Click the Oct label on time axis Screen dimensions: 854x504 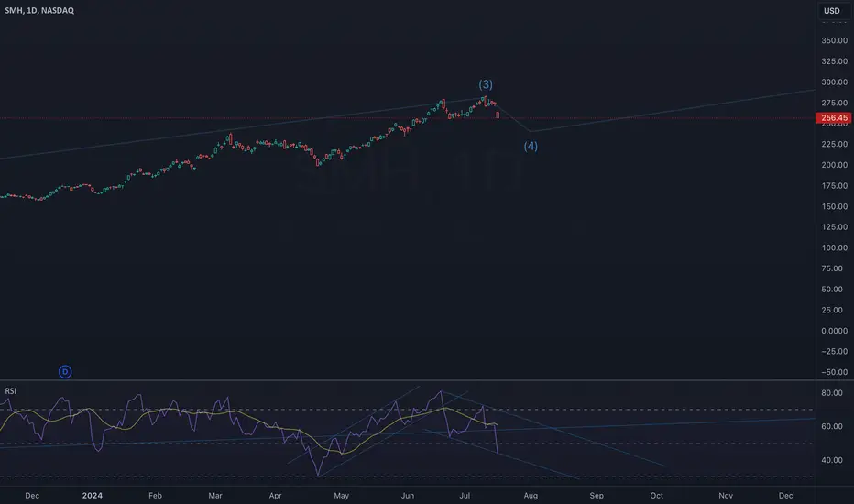pyautogui.click(x=657, y=495)
